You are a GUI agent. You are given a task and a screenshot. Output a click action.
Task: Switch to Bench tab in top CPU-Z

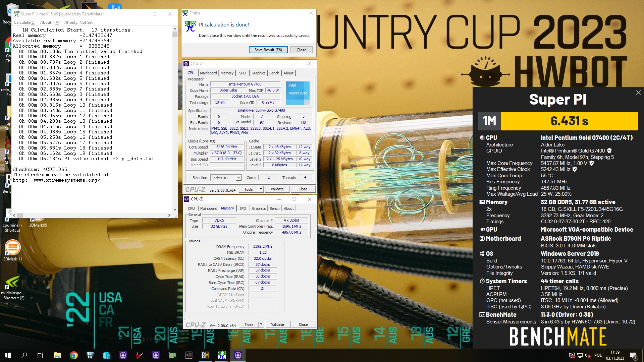point(274,73)
